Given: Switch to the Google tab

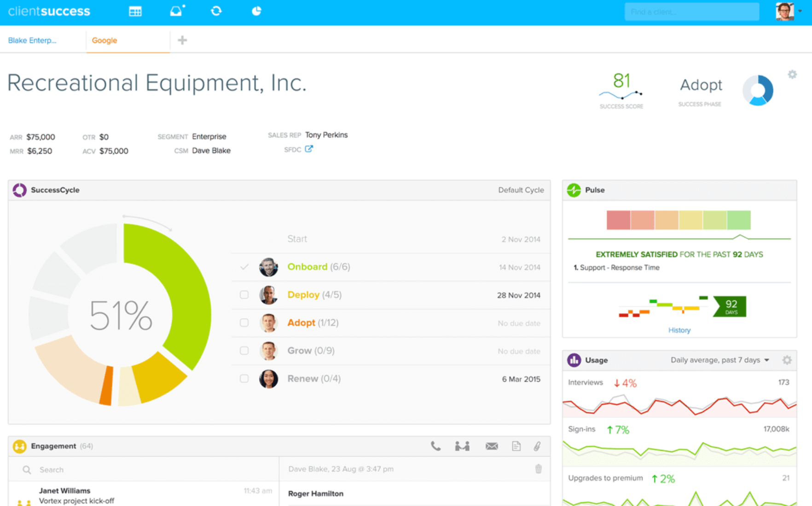Looking at the screenshot, I should coord(104,40).
